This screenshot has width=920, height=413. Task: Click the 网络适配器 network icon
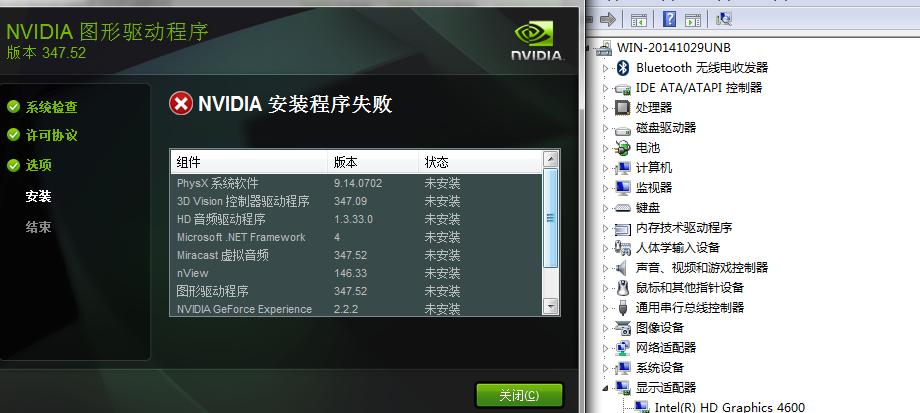pos(622,348)
